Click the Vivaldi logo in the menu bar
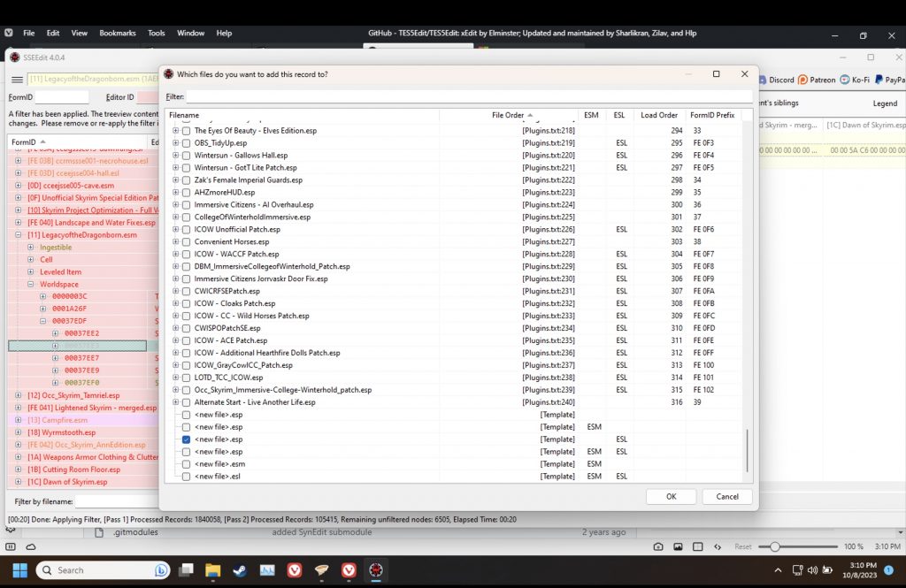The height and width of the screenshot is (588, 906). point(9,33)
